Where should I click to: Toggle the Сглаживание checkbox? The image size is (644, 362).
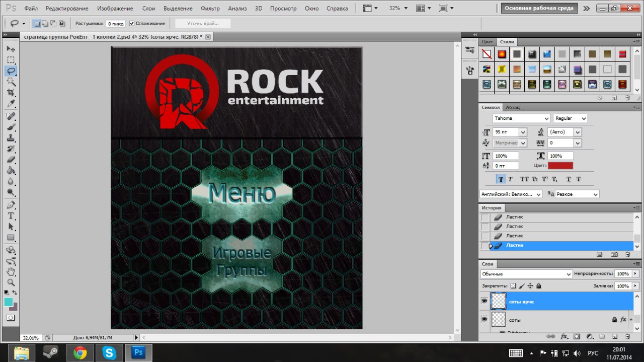pos(132,23)
